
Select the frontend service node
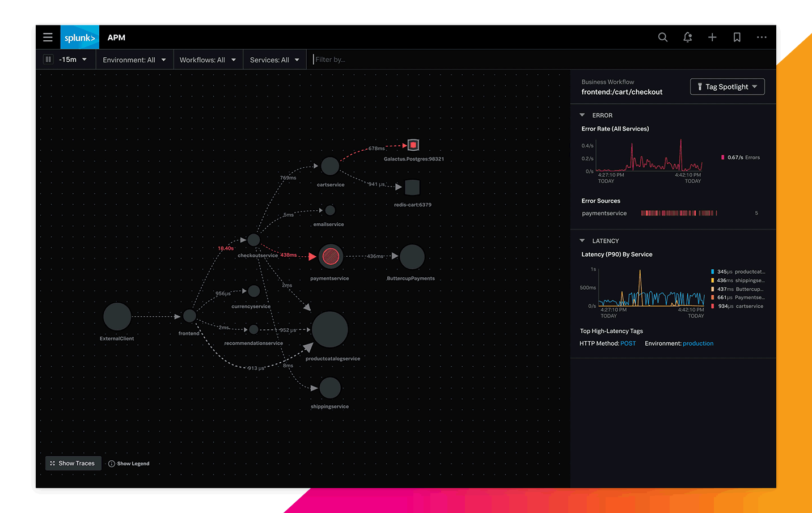tap(189, 316)
